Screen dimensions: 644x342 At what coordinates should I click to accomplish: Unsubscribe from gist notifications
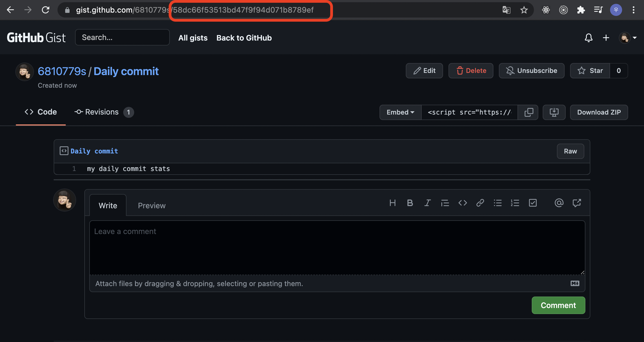click(531, 71)
